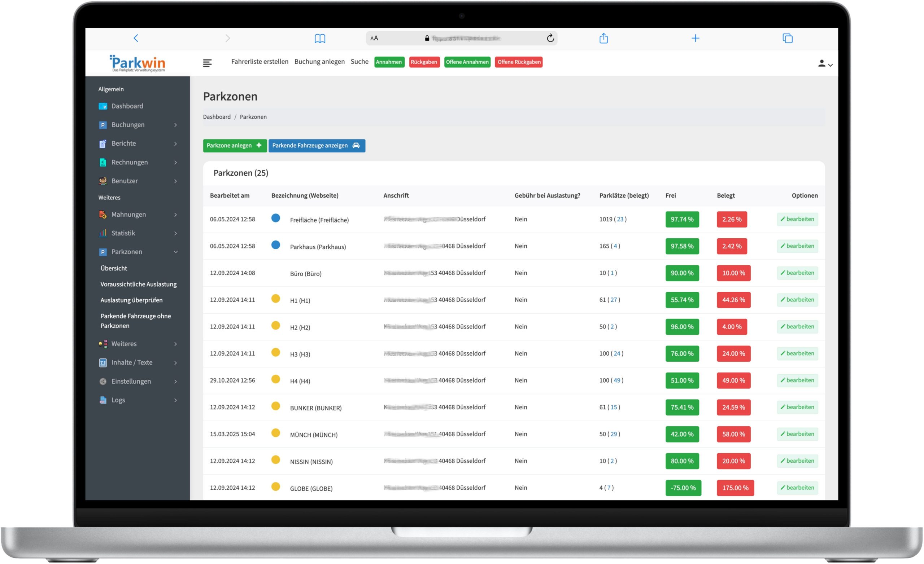Click the hamburger sidebar toggle icon

pos(207,63)
